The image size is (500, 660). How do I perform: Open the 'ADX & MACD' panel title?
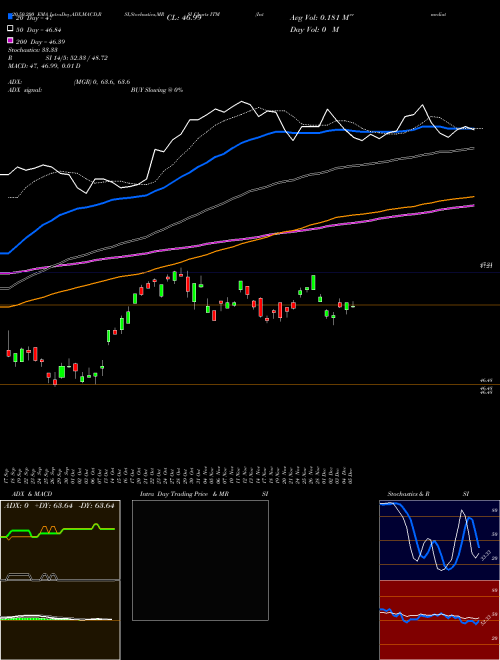32,494
